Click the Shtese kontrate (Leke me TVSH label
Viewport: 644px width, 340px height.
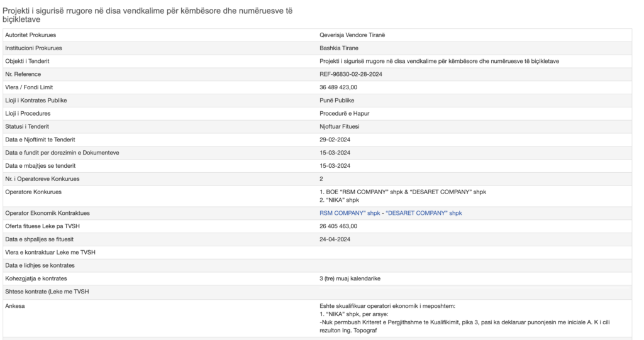[47, 292]
